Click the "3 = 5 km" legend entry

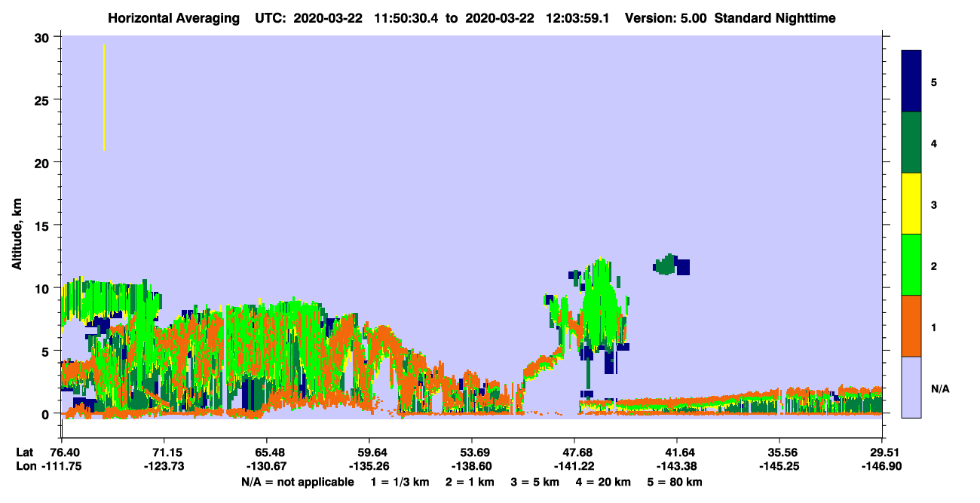click(535, 482)
